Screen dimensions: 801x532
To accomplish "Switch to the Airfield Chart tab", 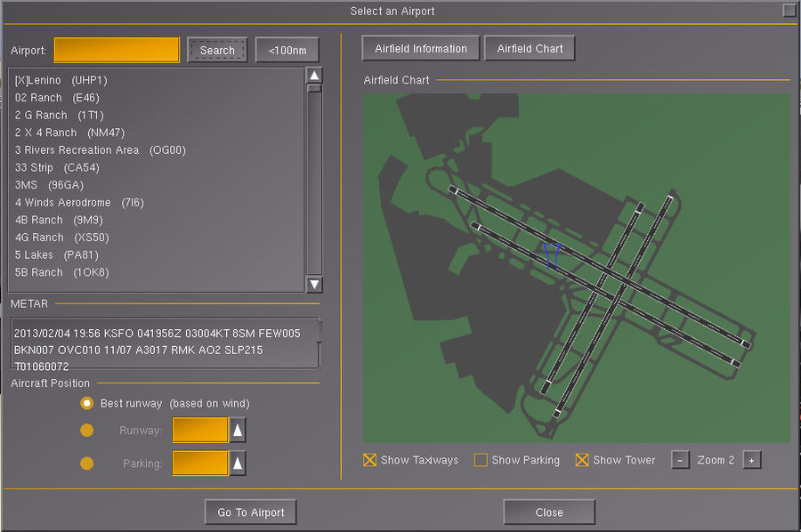I will point(530,48).
